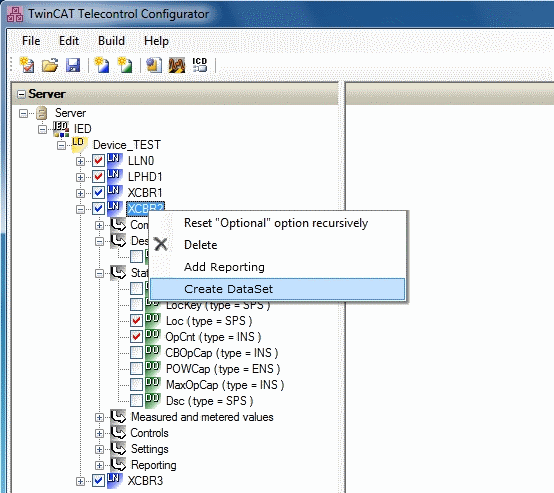Click the LD icon beside Device_TEST
554x493 pixels.
(x=78, y=145)
